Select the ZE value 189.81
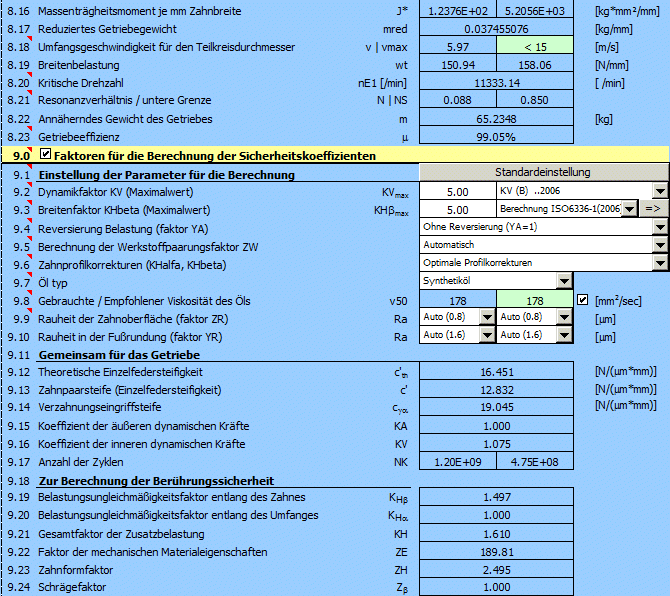 (497, 551)
